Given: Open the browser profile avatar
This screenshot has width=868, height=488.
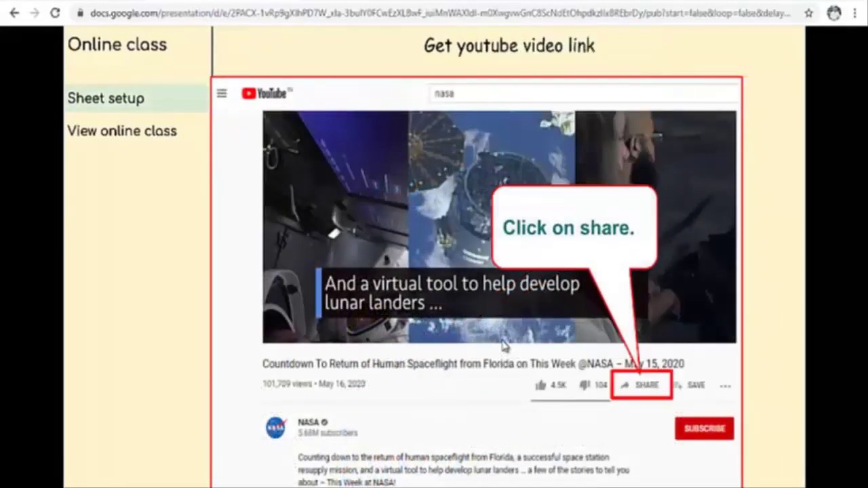Looking at the screenshot, I should [x=834, y=13].
